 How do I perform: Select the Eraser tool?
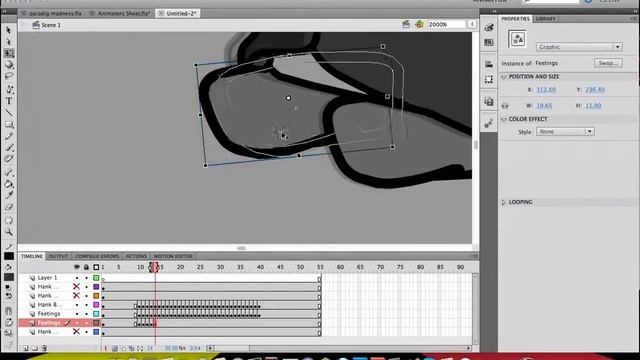tap(9, 207)
